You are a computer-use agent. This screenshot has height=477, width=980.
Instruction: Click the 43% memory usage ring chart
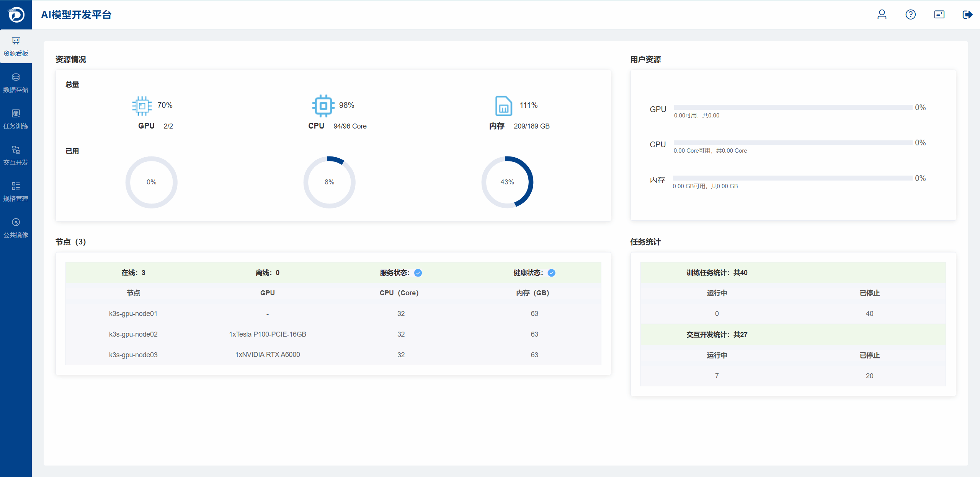coord(507,182)
